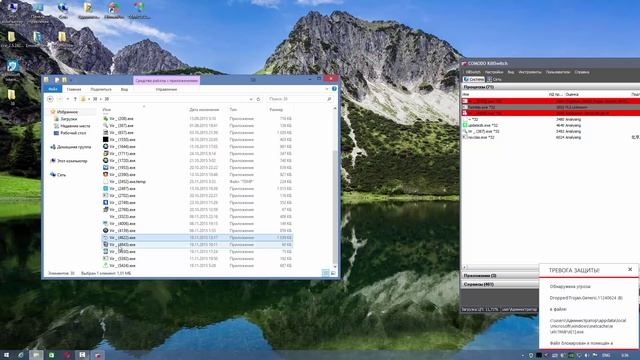This screenshot has height=360, width=640.
Task: Select Vir_(4843).exe file row
Action: tap(197, 244)
